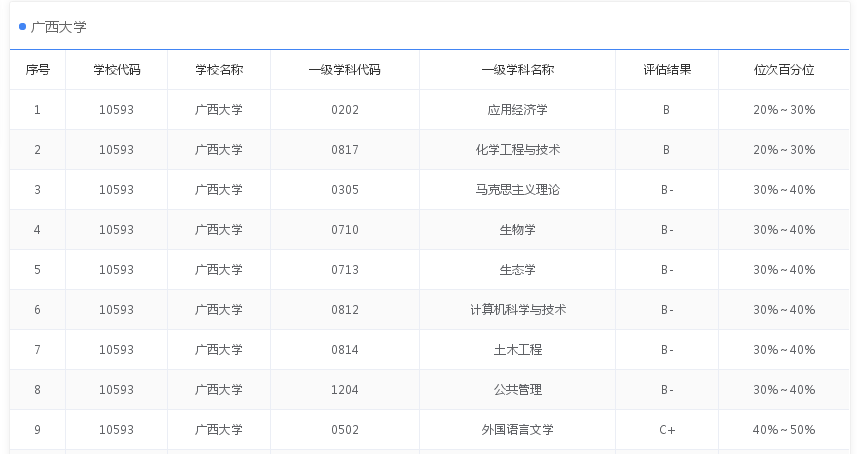Click the B- result in 公共管理 row
857x454 pixels.
point(667,390)
